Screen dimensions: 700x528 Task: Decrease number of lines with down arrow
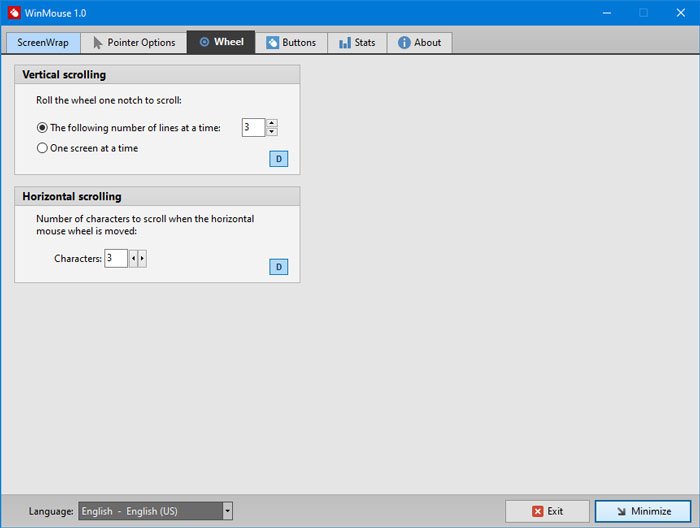(x=272, y=132)
